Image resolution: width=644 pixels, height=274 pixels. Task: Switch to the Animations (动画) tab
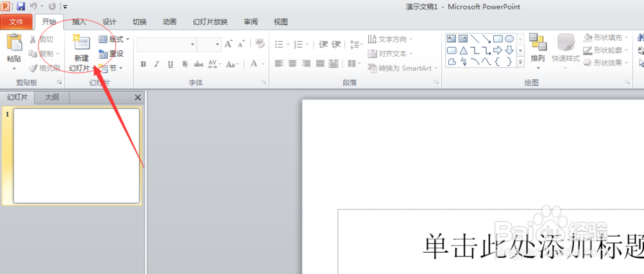(169, 22)
